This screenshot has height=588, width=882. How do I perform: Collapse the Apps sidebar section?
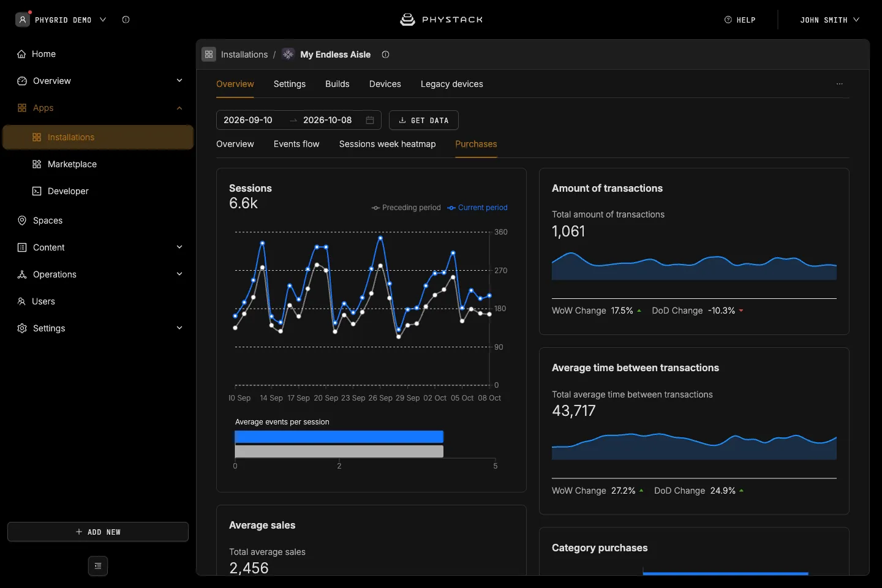[179, 108]
